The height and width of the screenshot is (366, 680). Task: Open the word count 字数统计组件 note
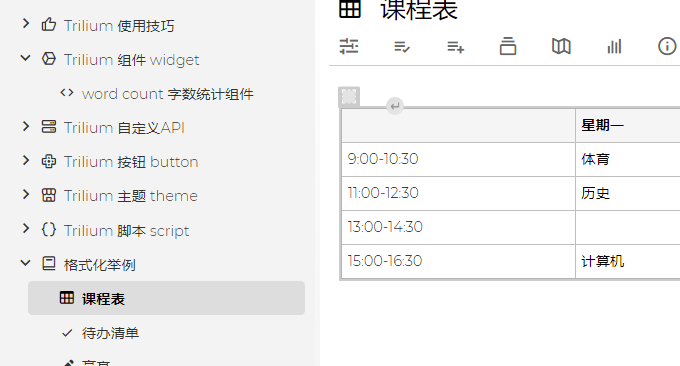click(x=167, y=94)
